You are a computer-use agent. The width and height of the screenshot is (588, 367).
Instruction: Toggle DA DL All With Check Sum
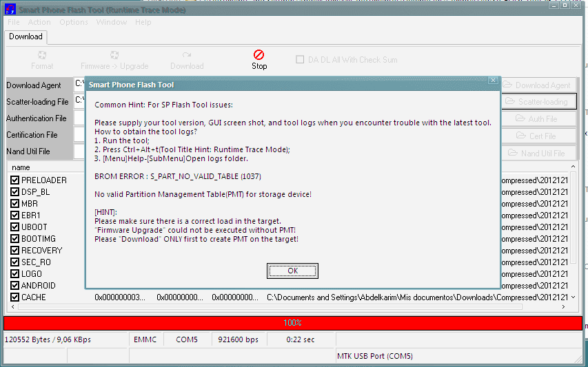click(x=300, y=59)
